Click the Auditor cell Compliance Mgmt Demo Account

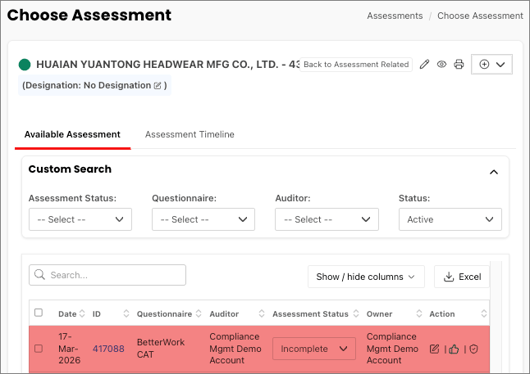tap(235, 348)
